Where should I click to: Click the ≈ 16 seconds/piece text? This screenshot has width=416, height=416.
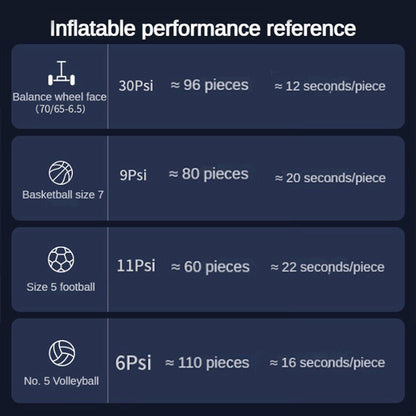tap(327, 363)
